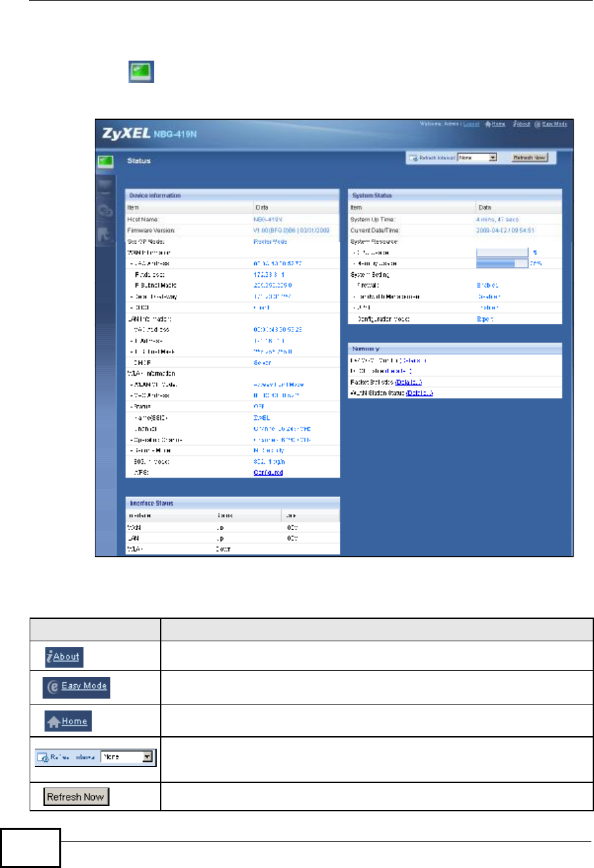Click the System Status panel header
594x868 pixels.
455,196
